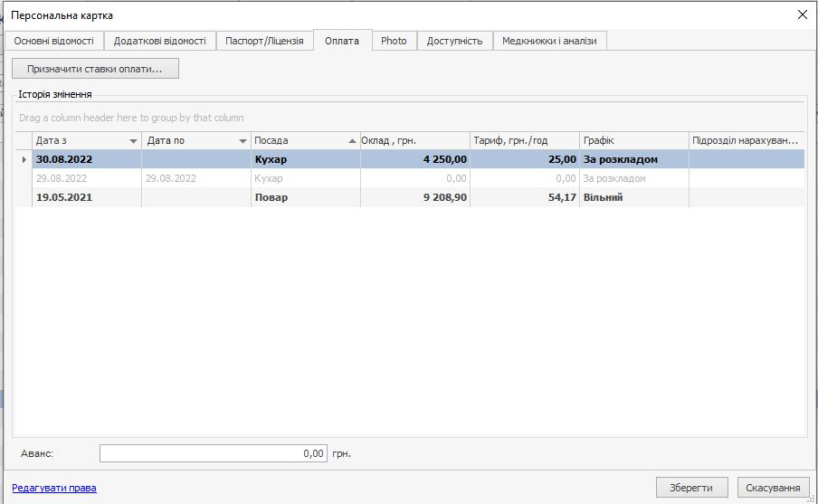Toggle sort arrow on Посада column
This screenshot has width=818, height=504.
point(352,141)
